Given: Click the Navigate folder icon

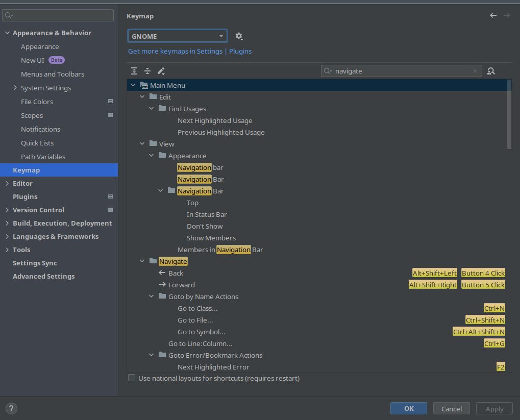Looking at the screenshot, I should [x=153, y=261].
